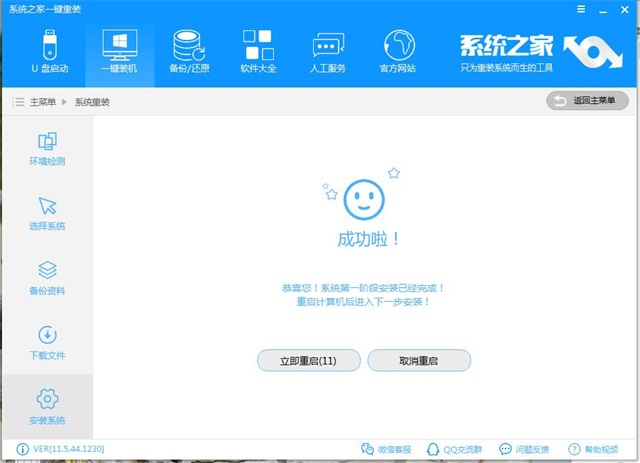Open 帮助视频 help video link

tap(597, 449)
